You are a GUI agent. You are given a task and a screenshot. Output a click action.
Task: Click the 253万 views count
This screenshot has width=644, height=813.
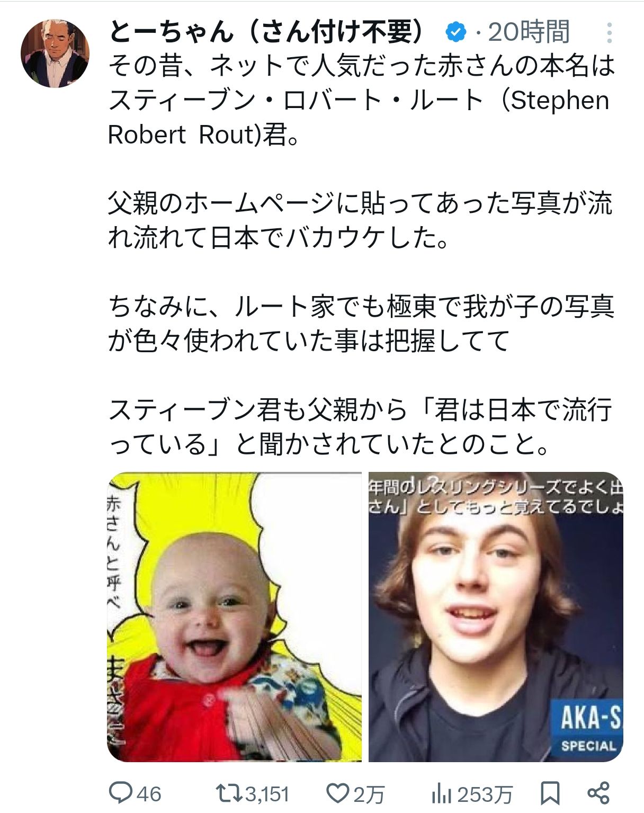pos(485,794)
